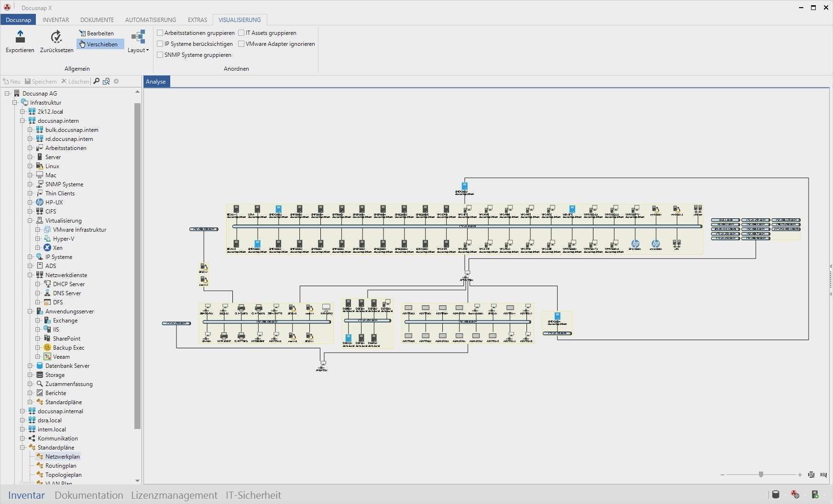This screenshot has width=833, height=504.
Task: Collapse the docusnap.intern node
Action: [x=22, y=120]
